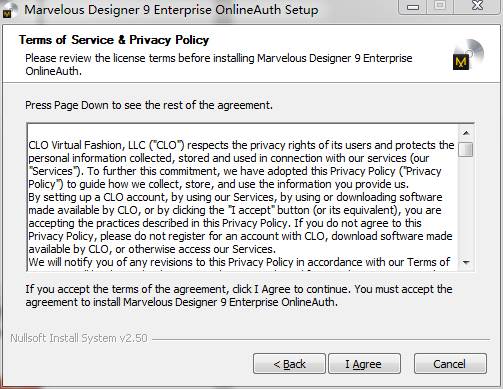Minimize the setup window
Viewport: 503px width, 389px height.
tap(413, 7)
